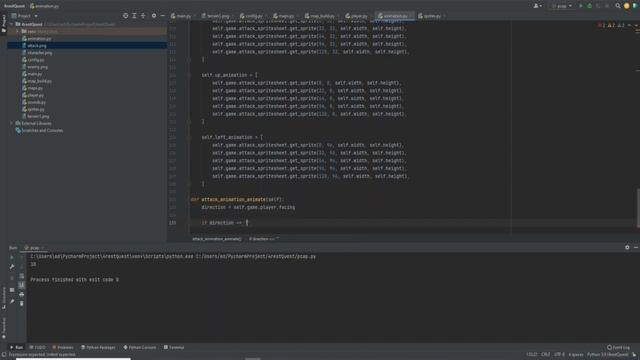Click the Python interpreter widget in status bar
This screenshot has width=640, height=360.
[608, 355]
